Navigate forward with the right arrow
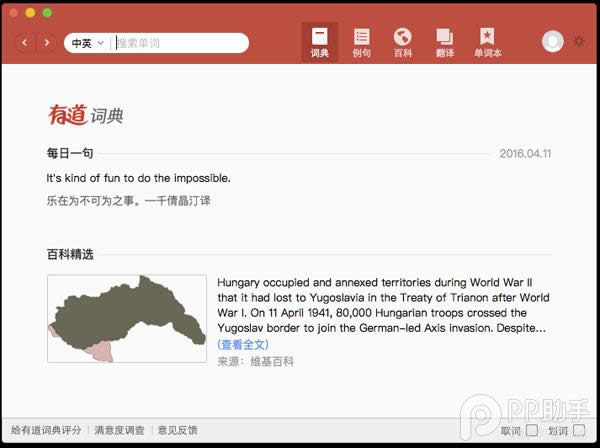Screen dimensions: 600x448 46,43
